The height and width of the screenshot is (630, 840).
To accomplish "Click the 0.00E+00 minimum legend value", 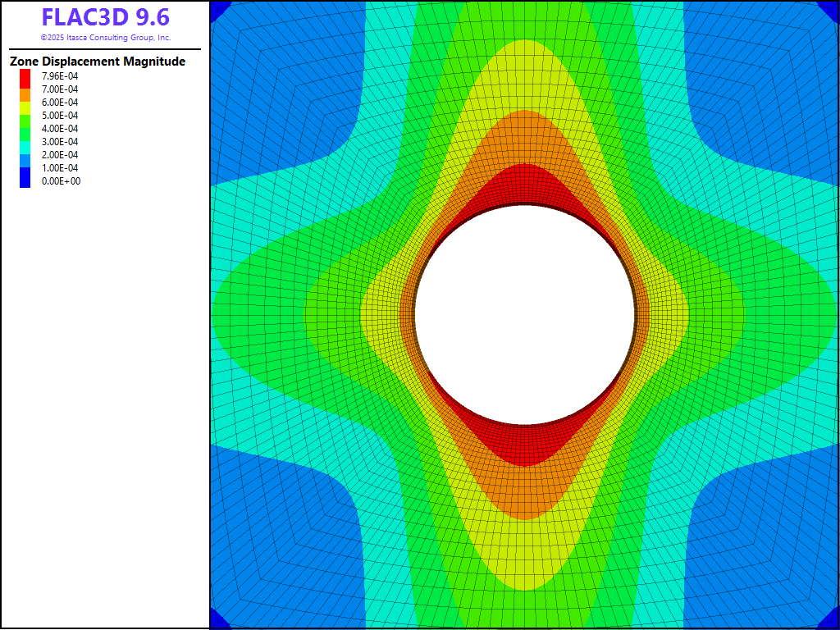I will (60, 181).
